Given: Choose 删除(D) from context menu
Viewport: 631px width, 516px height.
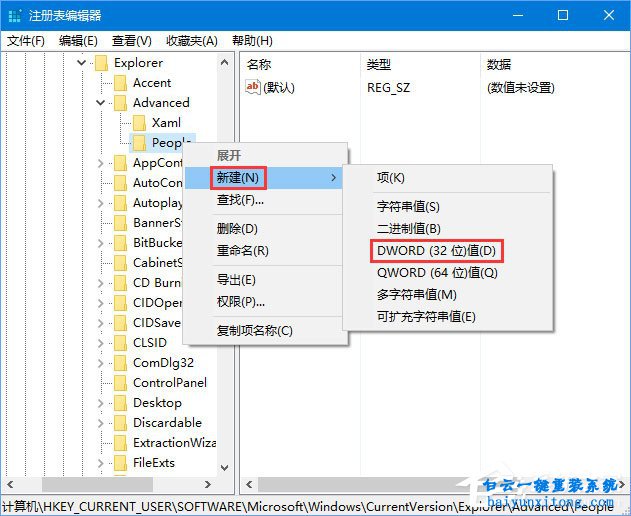Looking at the screenshot, I should pos(237,229).
